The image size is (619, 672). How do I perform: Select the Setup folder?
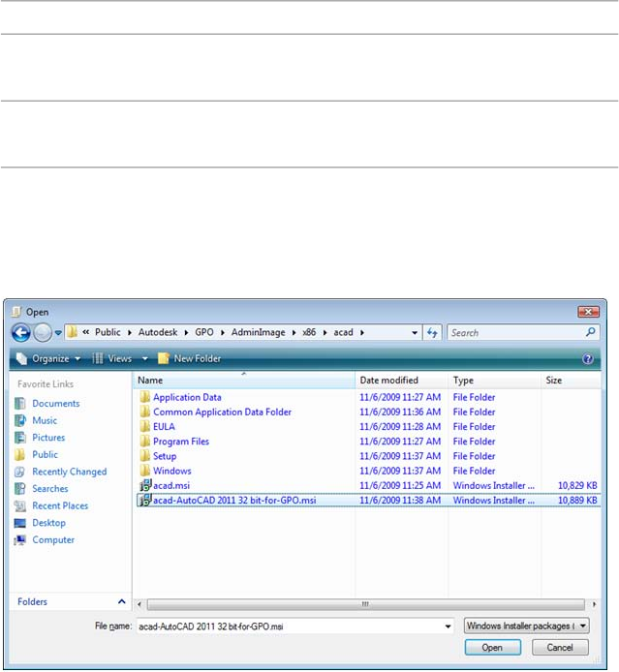(x=165, y=456)
